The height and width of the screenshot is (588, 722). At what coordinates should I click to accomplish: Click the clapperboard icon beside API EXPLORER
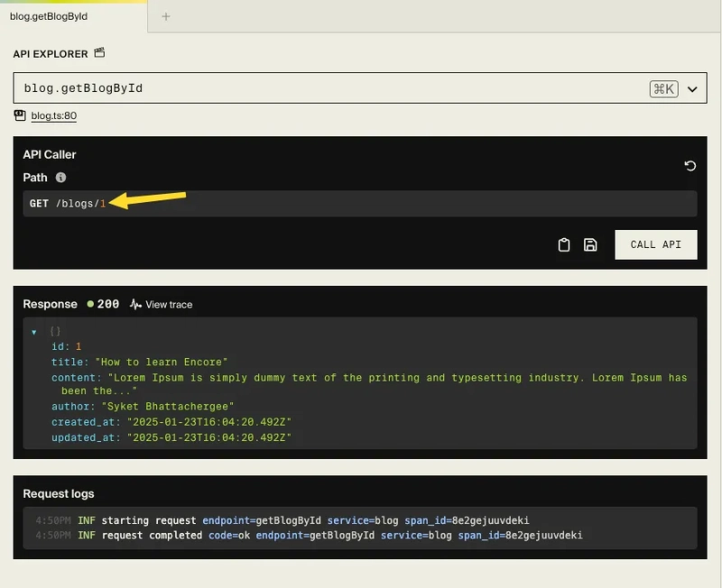point(99,52)
